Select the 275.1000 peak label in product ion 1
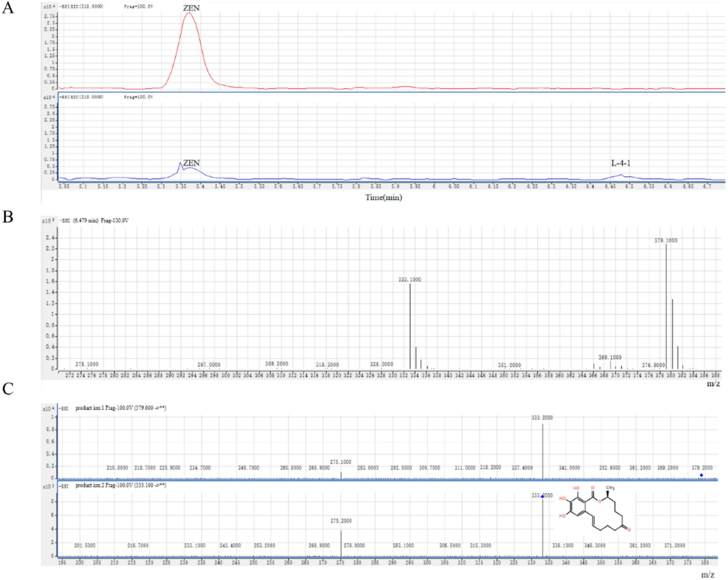Image resolution: width=728 pixels, height=580 pixels. tap(341, 462)
